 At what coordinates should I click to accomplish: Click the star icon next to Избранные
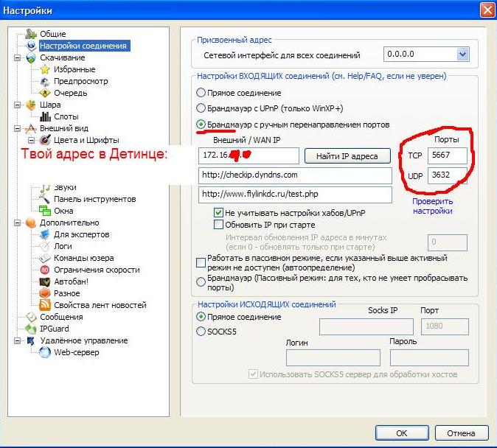46,69
